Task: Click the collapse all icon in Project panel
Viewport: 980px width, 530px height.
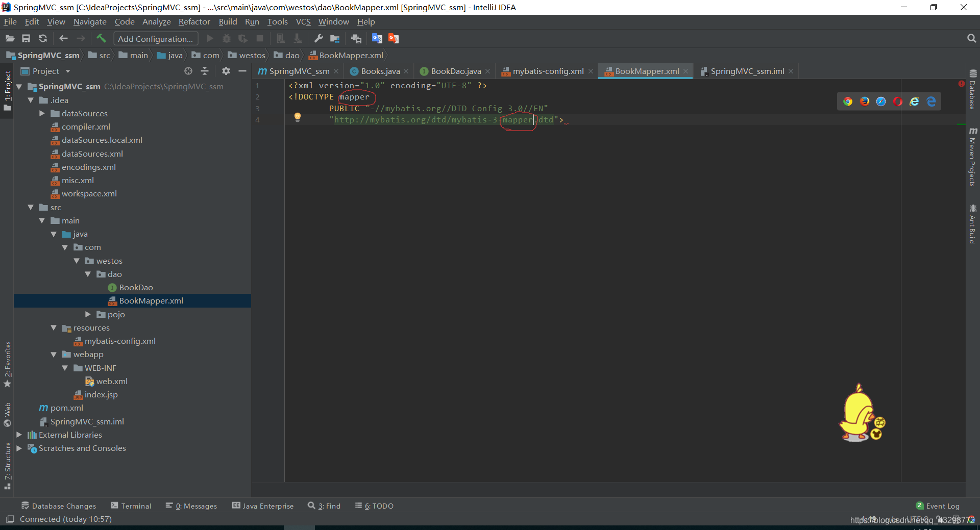Action: [x=205, y=71]
